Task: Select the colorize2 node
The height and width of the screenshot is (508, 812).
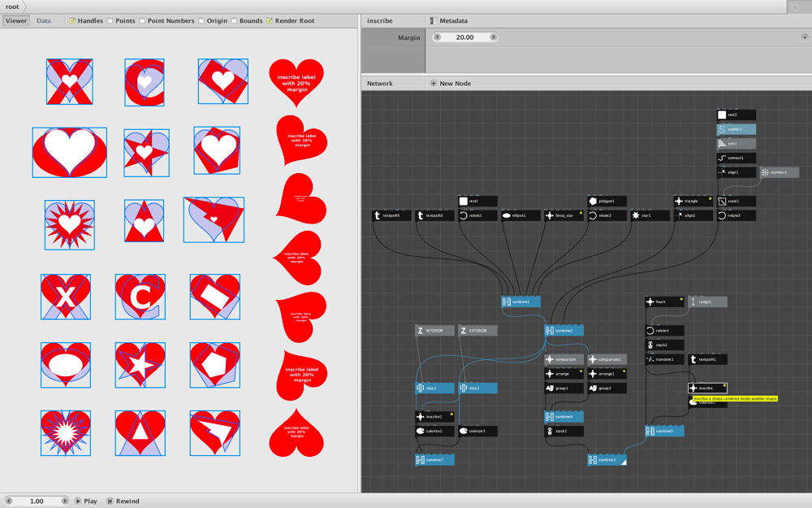Action: (x=434, y=431)
